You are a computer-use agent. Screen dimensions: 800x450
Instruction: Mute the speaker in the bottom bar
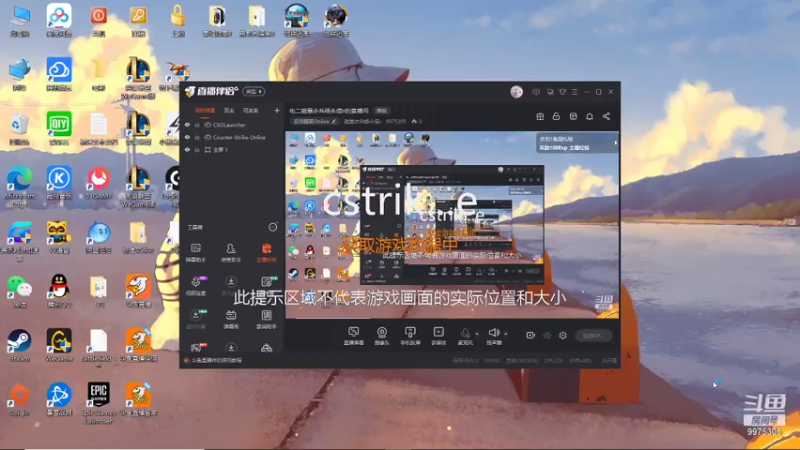[x=493, y=336]
